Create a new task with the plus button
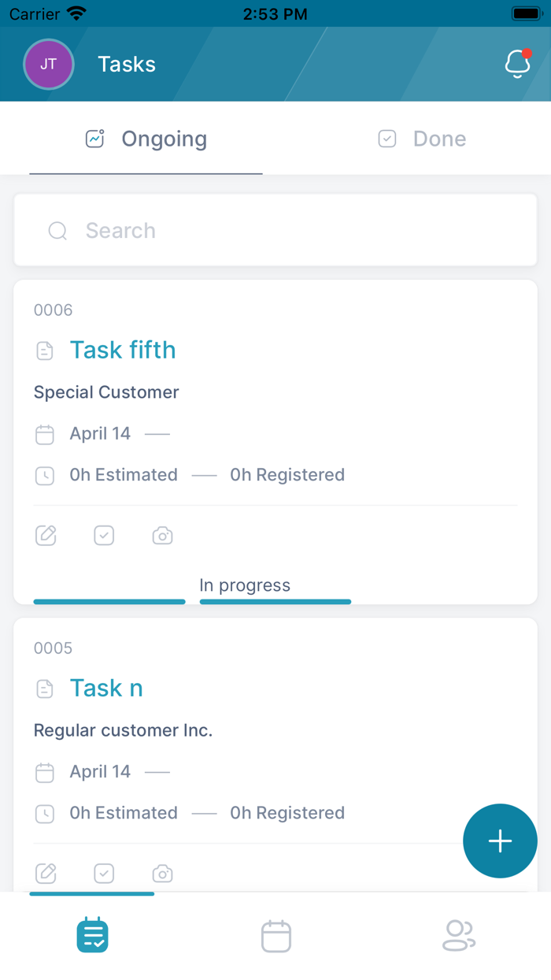Image resolution: width=551 pixels, height=980 pixels. (500, 841)
